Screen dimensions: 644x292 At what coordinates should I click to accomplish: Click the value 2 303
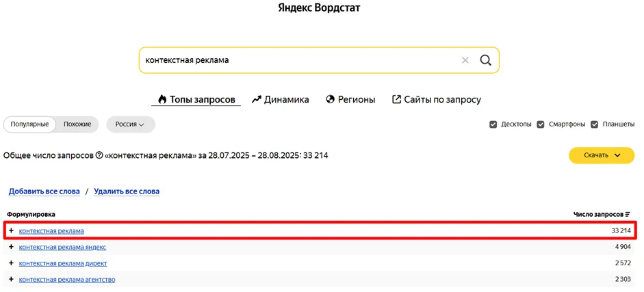pos(623,280)
